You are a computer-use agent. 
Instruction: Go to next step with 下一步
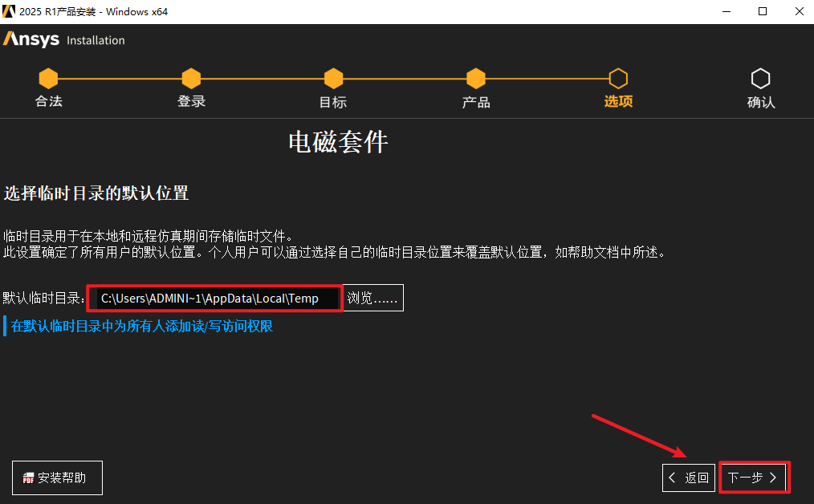(x=753, y=478)
